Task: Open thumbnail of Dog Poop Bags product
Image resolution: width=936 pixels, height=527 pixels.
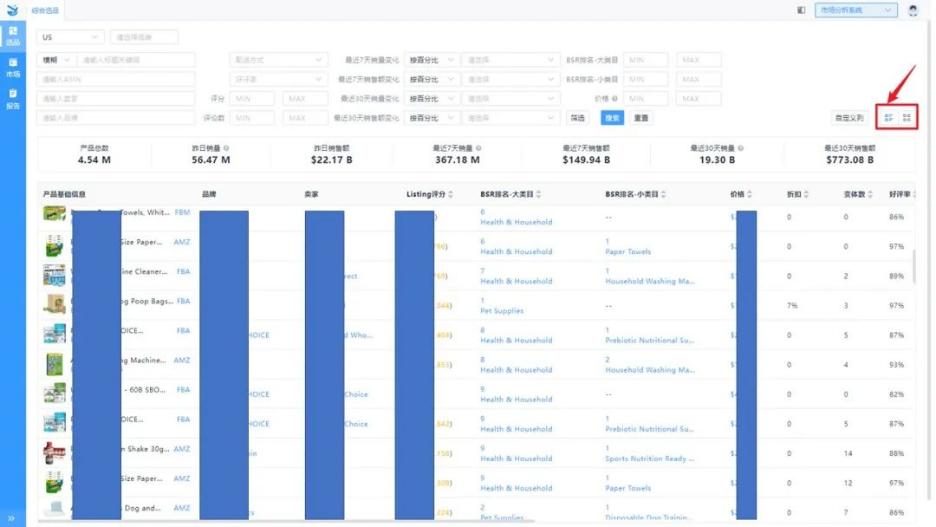Action: [x=54, y=304]
